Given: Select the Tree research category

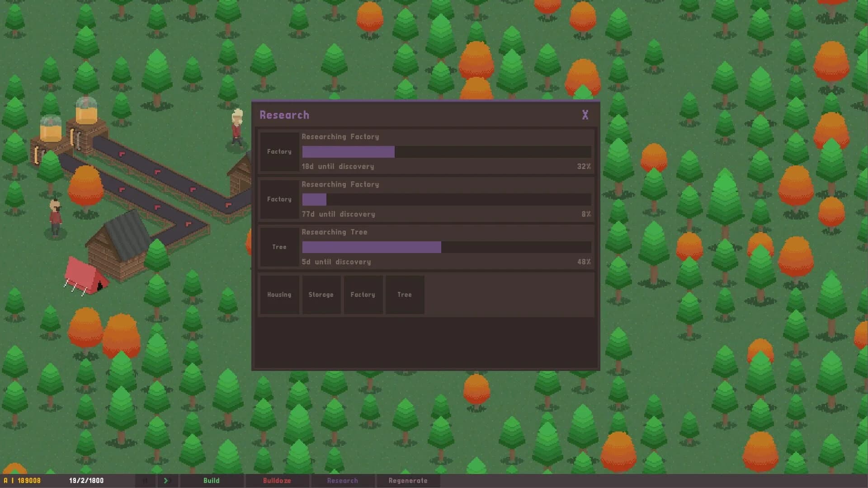Looking at the screenshot, I should coord(404,295).
